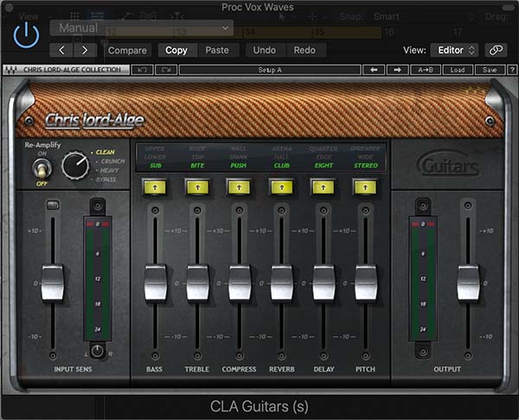519x420 pixels.
Task: Click the A→B copy setup button
Action: pyautogui.click(x=426, y=70)
